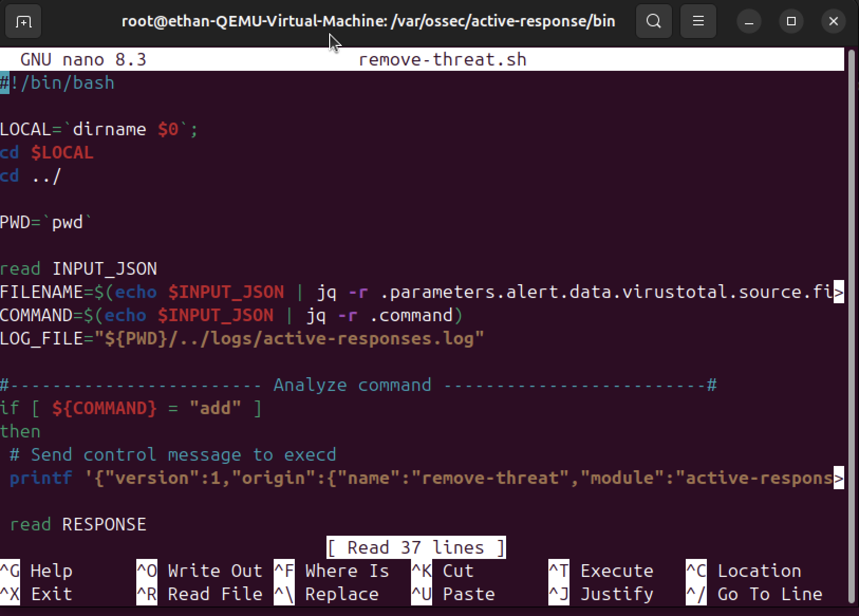Select the ^\ Replace shortcut
859x616 pixels.
[326, 594]
